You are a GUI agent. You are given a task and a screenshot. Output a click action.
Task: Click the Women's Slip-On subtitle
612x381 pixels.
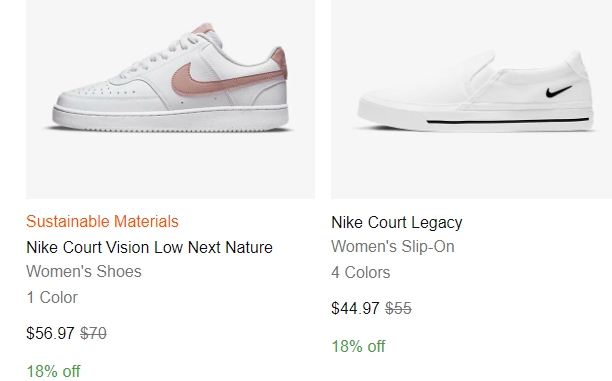pos(393,247)
